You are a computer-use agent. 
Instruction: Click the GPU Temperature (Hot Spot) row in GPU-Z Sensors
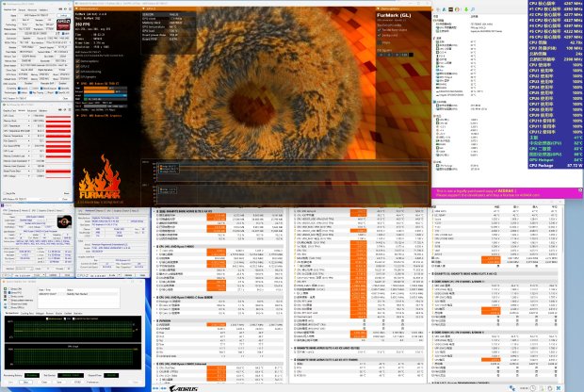(x=37, y=131)
